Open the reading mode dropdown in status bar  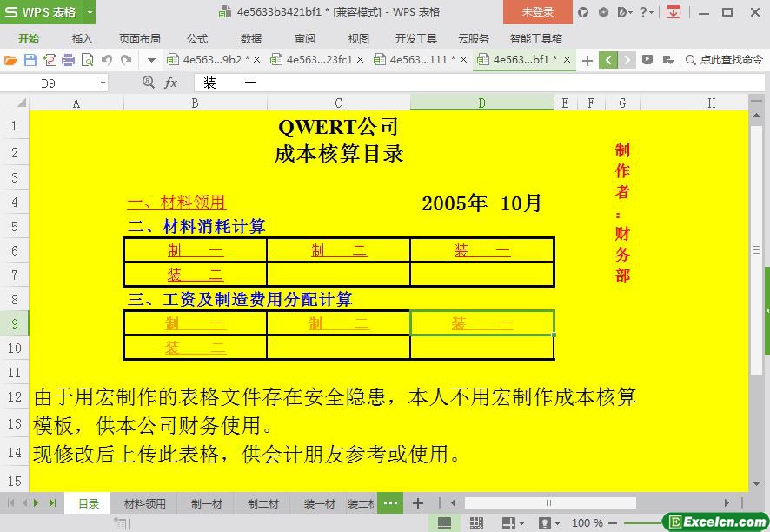click(x=521, y=523)
